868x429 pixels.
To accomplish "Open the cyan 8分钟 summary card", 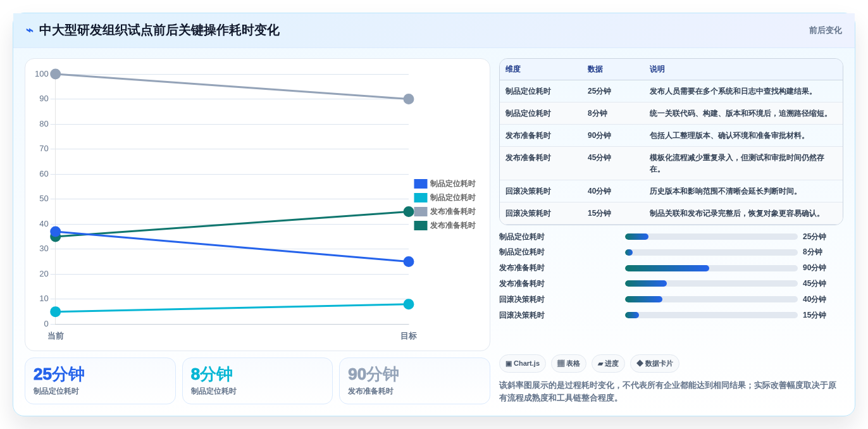I will tap(257, 381).
